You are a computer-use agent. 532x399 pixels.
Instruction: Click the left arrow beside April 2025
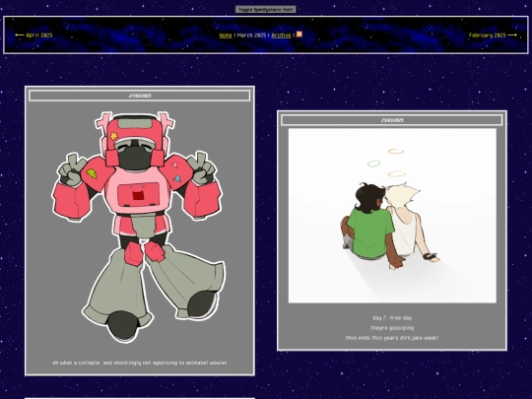point(20,34)
